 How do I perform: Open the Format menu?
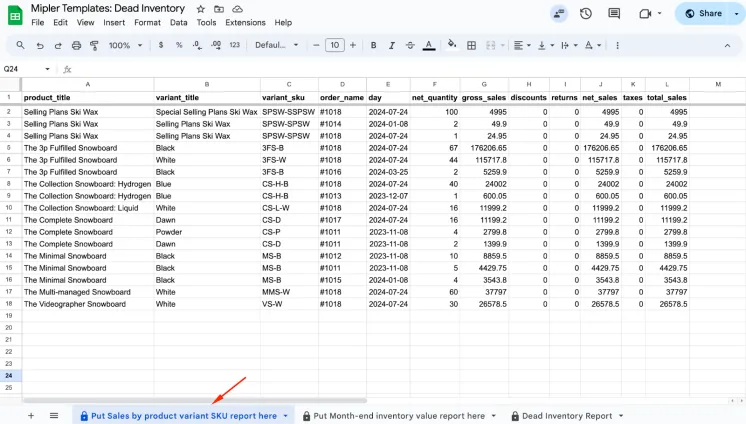147,22
